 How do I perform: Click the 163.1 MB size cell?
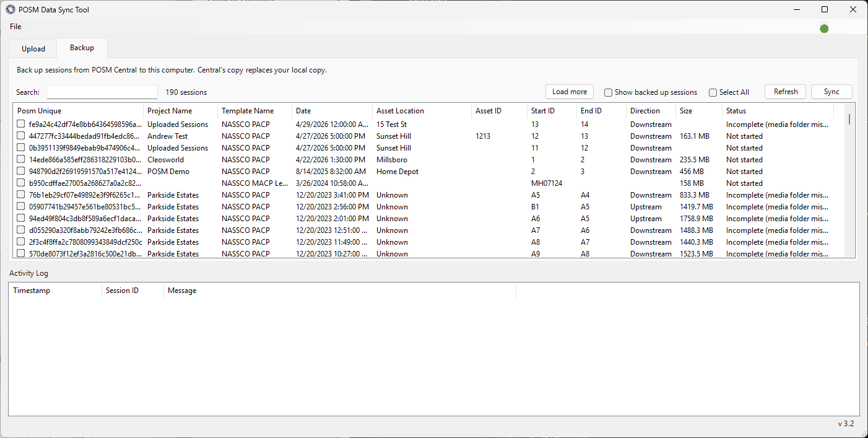click(695, 136)
